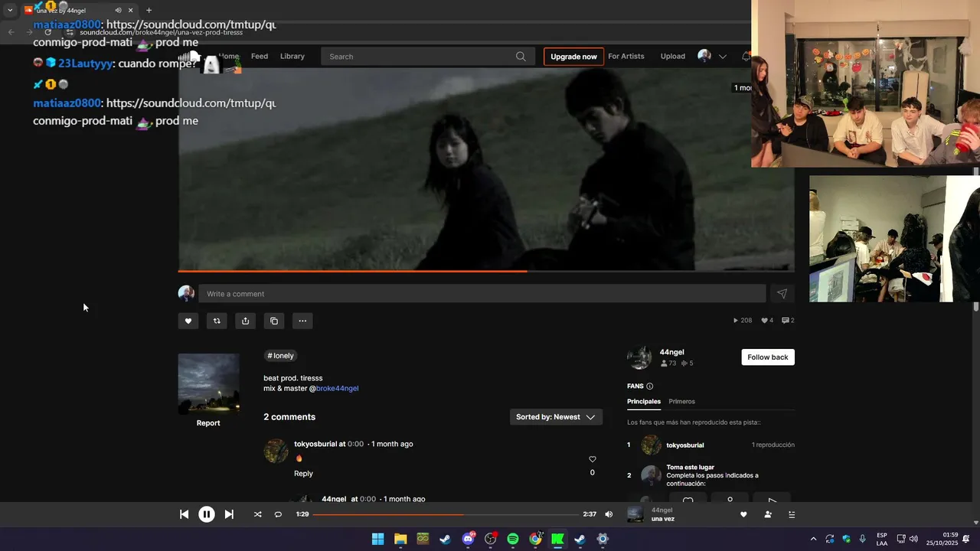Open the small track artwork thumbnail
980x551 pixels.
point(209,384)
